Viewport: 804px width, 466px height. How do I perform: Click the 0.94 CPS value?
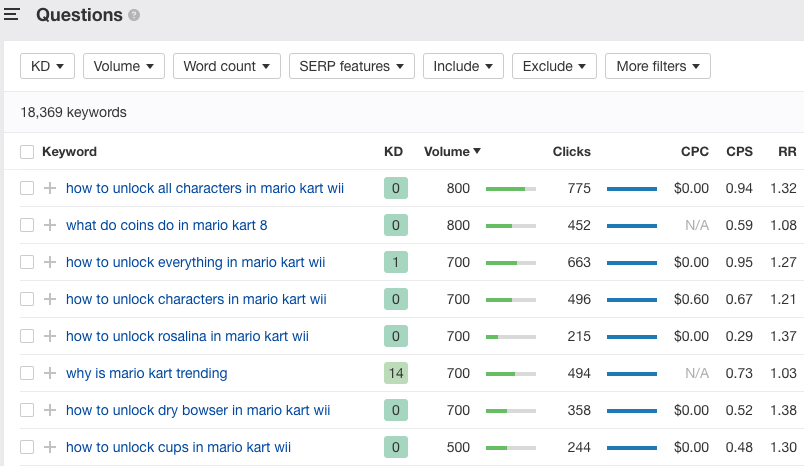point(739,188)
